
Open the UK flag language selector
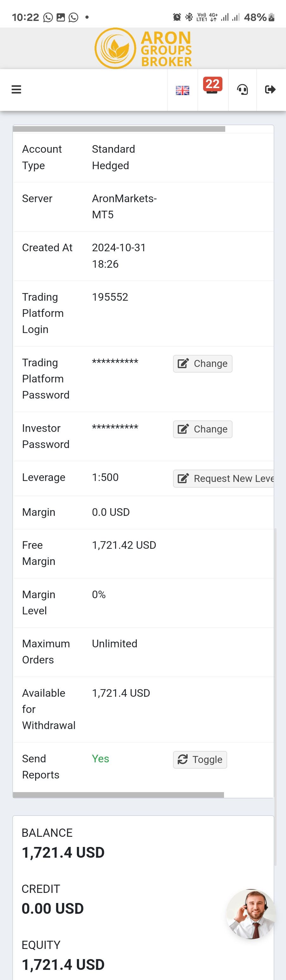[x=182, y=90]
